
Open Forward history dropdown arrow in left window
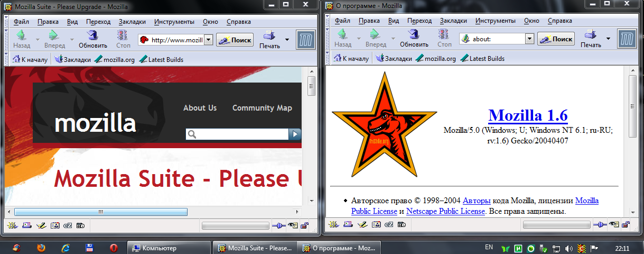(x=72, y=40)
